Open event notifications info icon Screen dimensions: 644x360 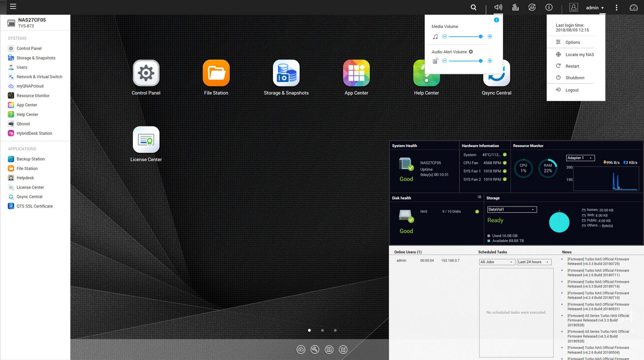click(549, 7)
